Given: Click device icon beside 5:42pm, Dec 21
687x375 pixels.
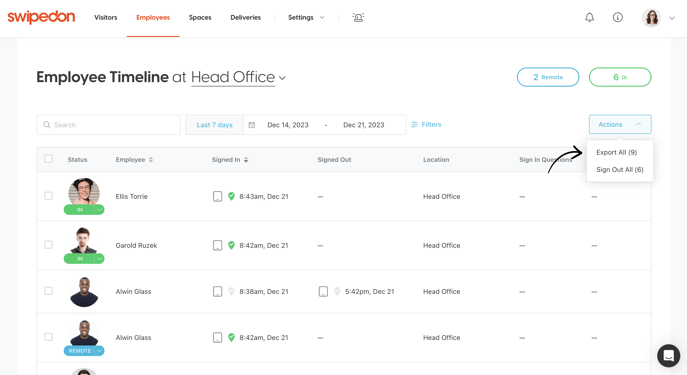Looking at the screenshot, I should tap(323, 291).
